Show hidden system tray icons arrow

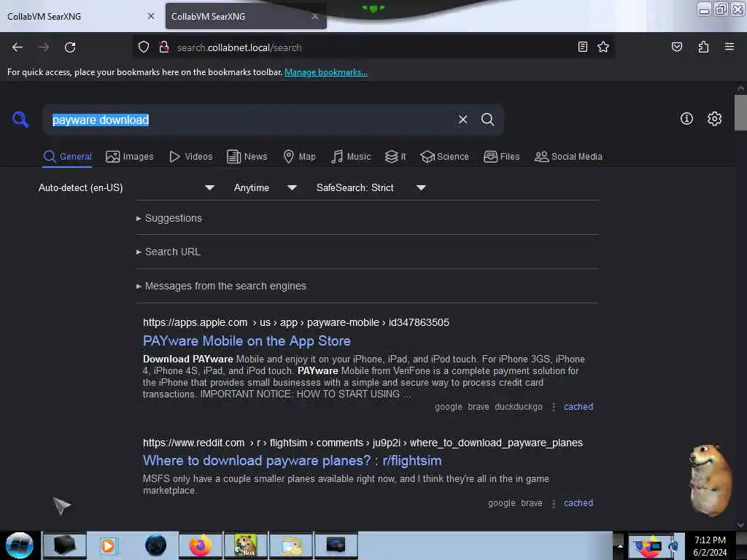(x=620, y=545)
